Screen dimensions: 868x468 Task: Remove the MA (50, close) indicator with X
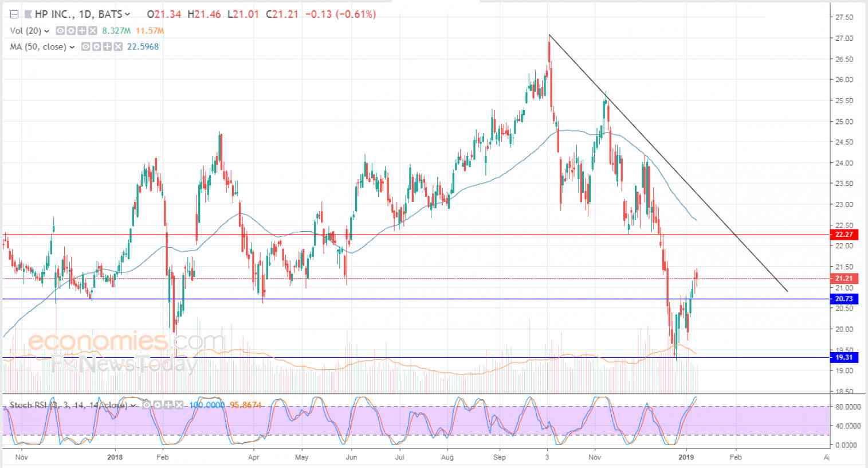pyautogui.click(x=118, y=46)
